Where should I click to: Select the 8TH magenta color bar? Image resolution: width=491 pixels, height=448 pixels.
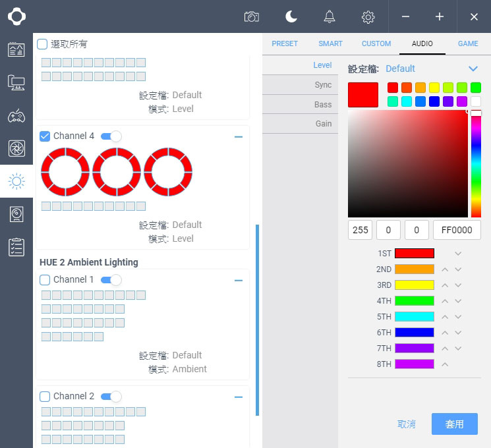[415, 364]
